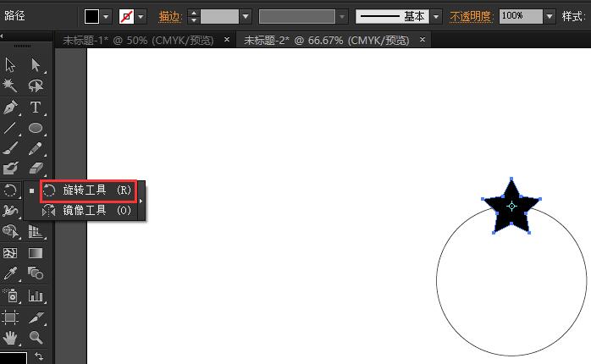Viewport: 591px width, 364px height.
Task: Collapse the toolbar with double-arrow at top
Action: coord(2,36)
